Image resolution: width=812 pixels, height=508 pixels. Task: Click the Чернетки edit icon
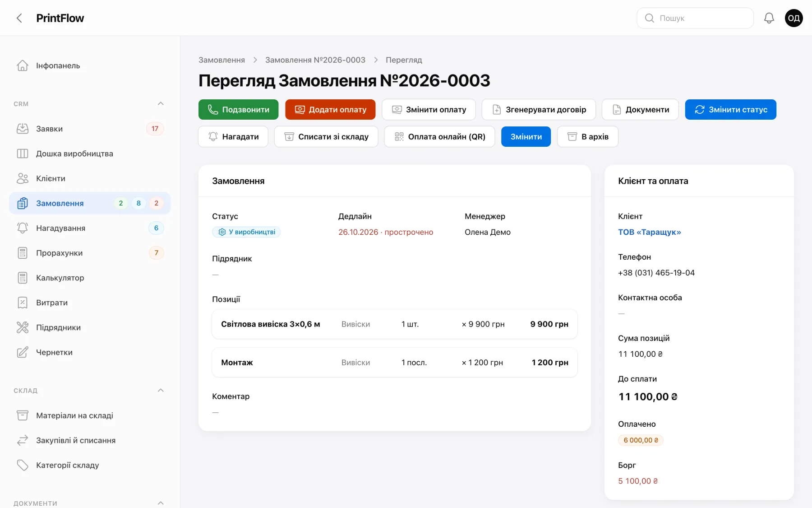click(23, 352)
